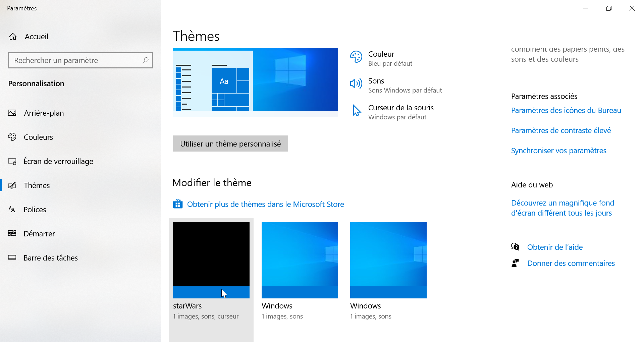Viewport: 644px width, 342px height.
Task: Click the Microsoft Store bag icon
Action: (178, 204)
